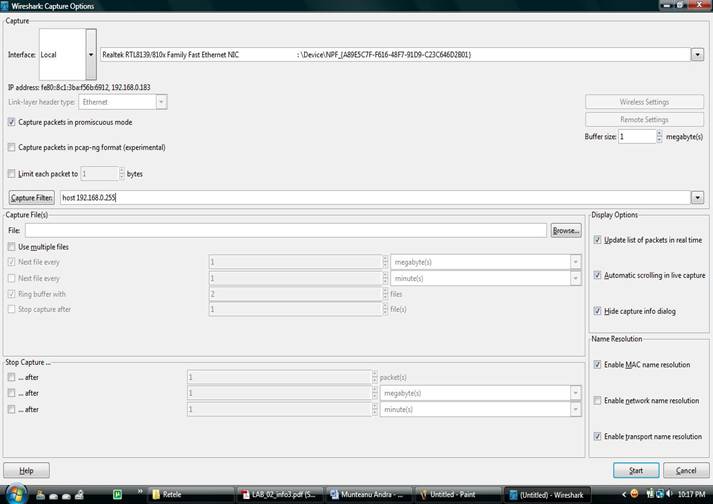Open the Realtek NIC device dropdown arrow

[697, 54]
